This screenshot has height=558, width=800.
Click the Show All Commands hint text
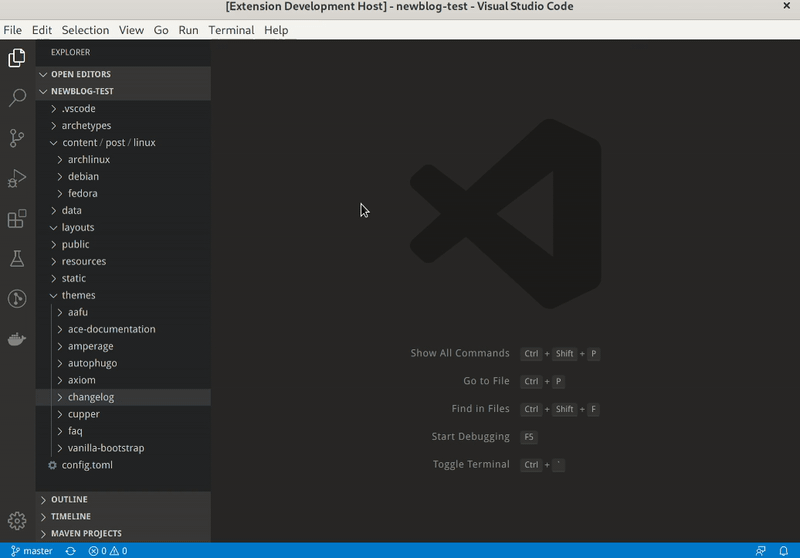point(460,353)
